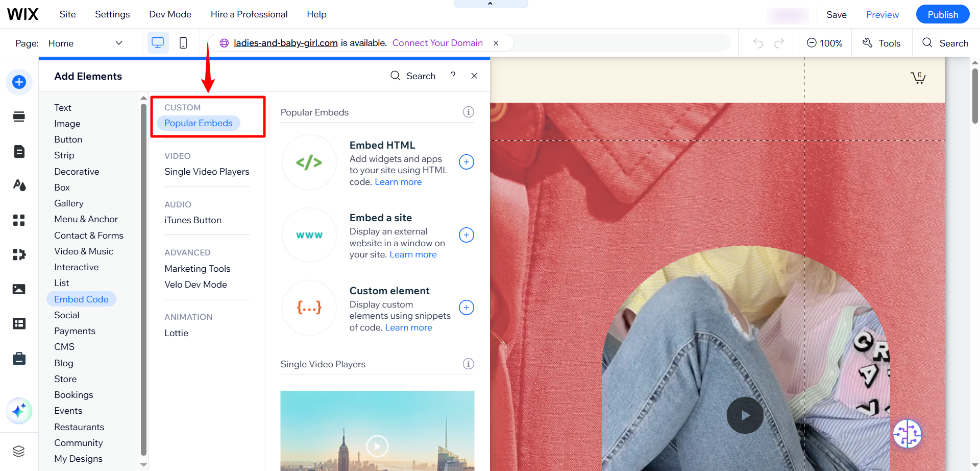Click the Preview link
The image size is (980, 471).
point(883,15)
